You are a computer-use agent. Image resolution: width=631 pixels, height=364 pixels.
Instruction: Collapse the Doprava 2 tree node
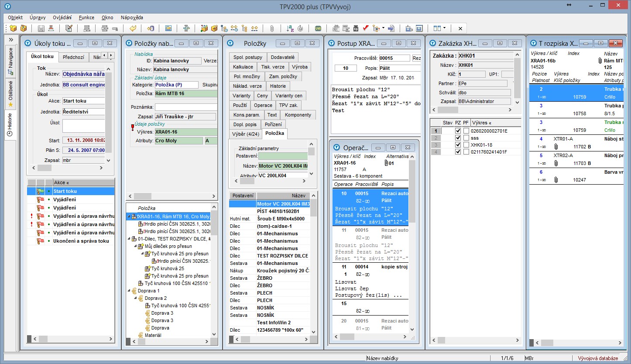(135, 298)
